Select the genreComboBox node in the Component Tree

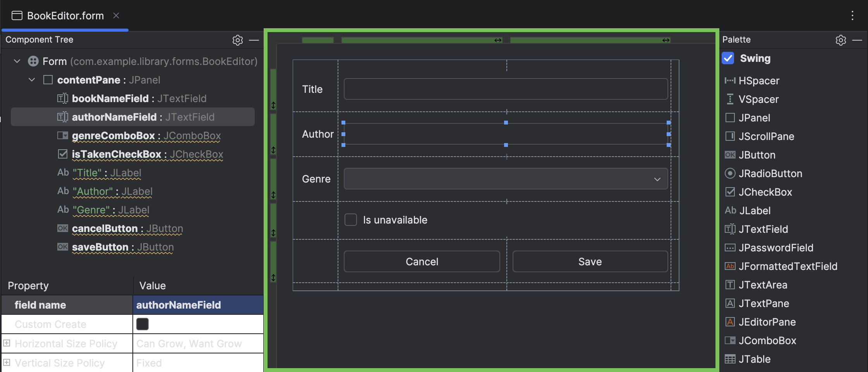115,135
